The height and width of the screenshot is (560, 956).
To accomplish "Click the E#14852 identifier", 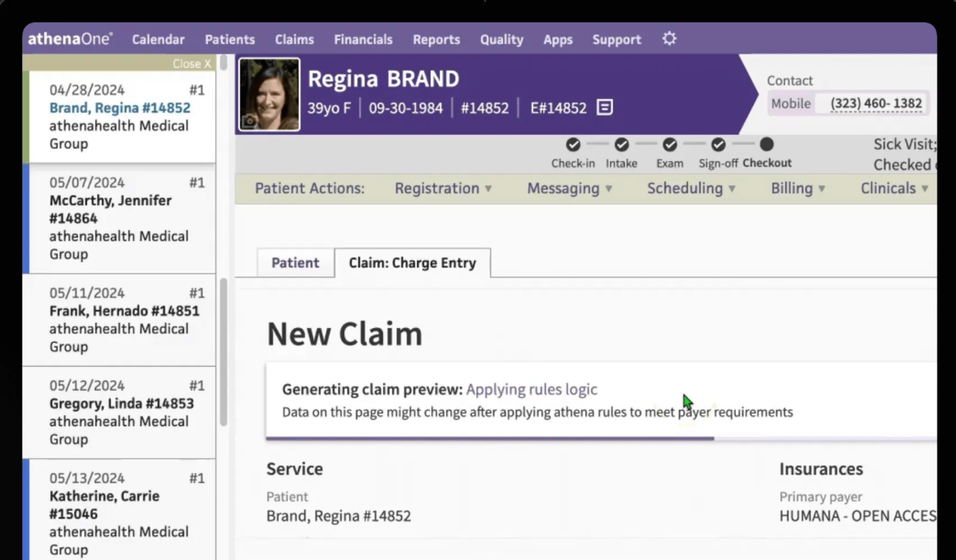I will (x=559, y=108).
